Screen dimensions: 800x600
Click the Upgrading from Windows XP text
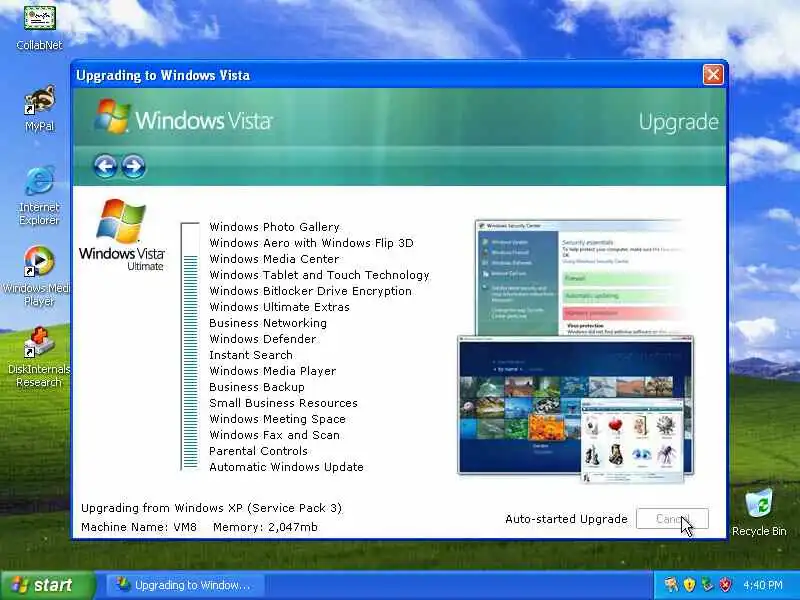click(x=211, y=508)
